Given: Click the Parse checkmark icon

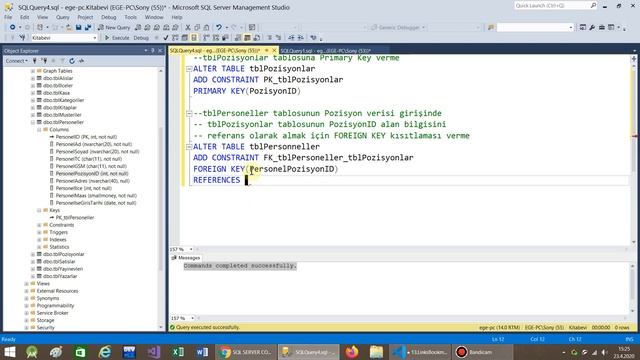Looking at the screenshot, I should [x=166, y=38].
